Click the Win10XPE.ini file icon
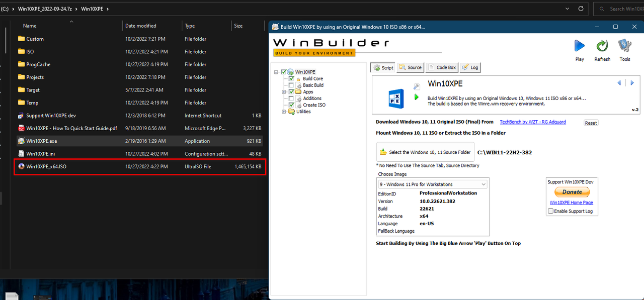This screenshot has height=300, width=644. pyautogui.click(x=21, y=154)
